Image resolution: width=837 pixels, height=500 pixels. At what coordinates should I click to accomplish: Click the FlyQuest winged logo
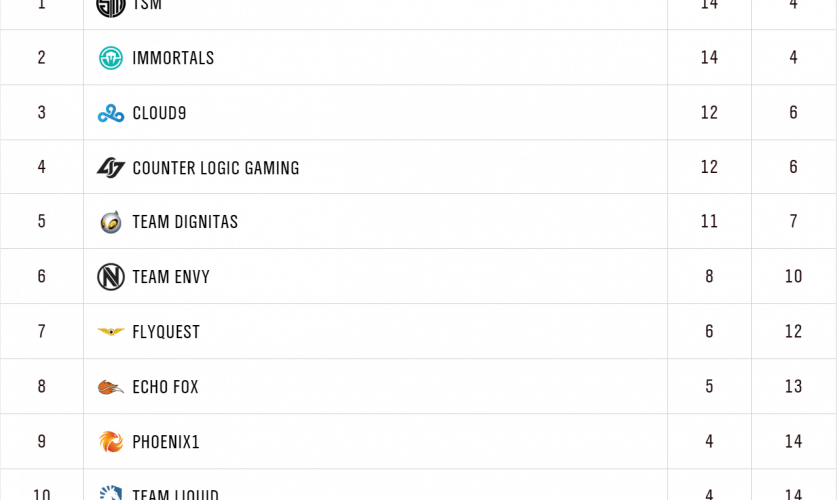(x=111, y=332)
